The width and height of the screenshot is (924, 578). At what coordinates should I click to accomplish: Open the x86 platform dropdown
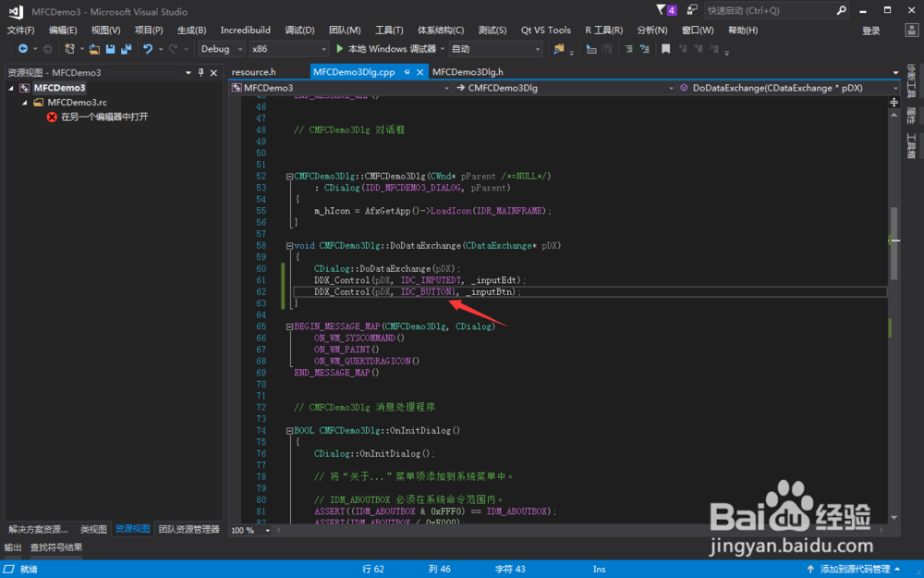click(x=323, y=50)
